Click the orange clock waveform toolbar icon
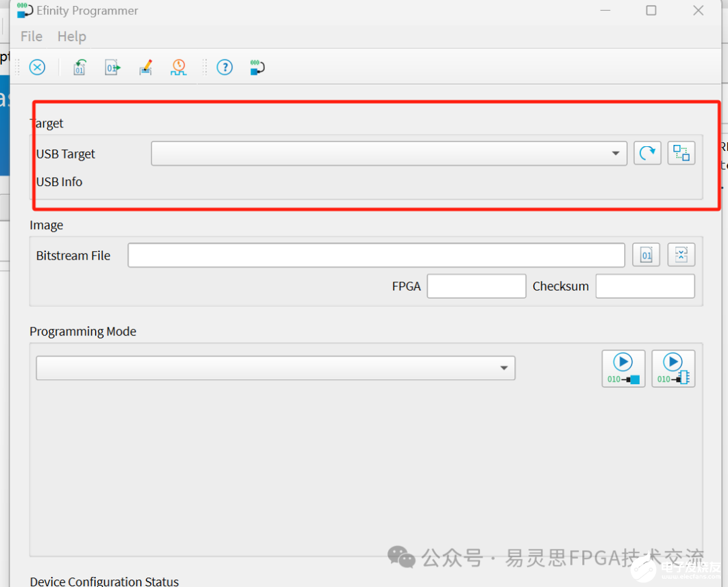This screenshot has width=728, height=587. tap(179, 67)
